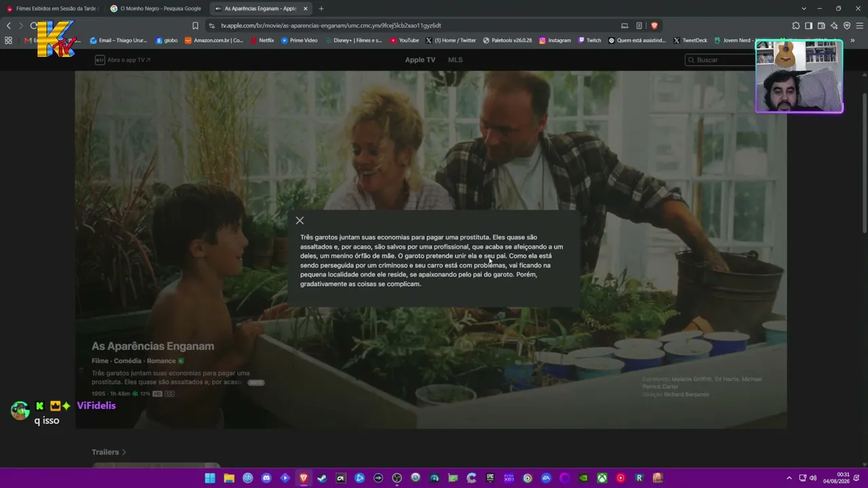The height and width of the screenshot is (488, 868).
Task: Open the Amazon.com.br bookmark
Action: click(214, 41)
